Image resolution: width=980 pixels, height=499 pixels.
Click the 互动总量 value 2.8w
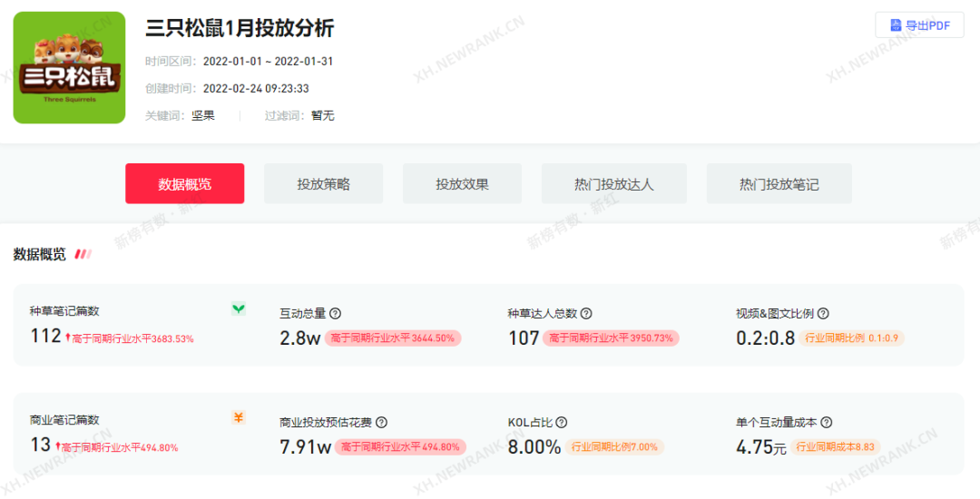point(300,338)
